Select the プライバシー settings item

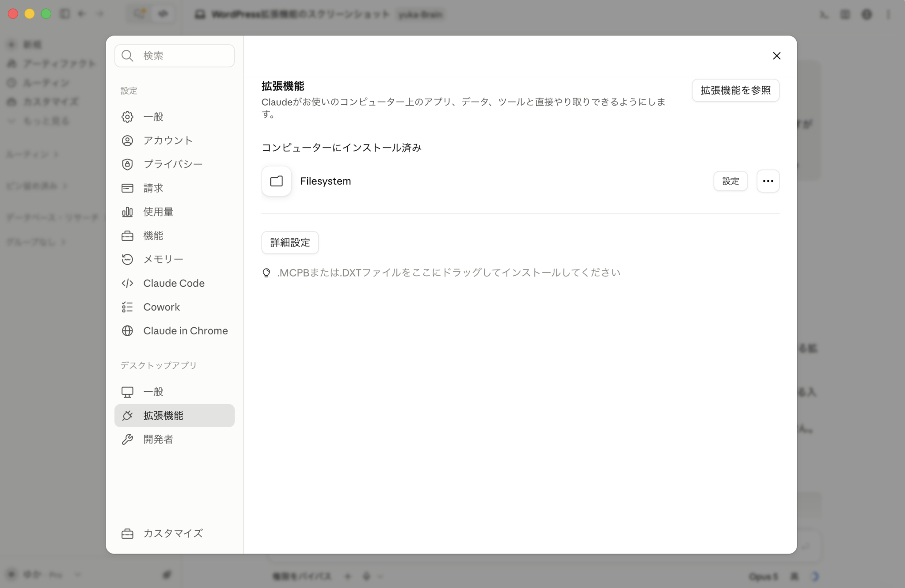tap(174, 164)
